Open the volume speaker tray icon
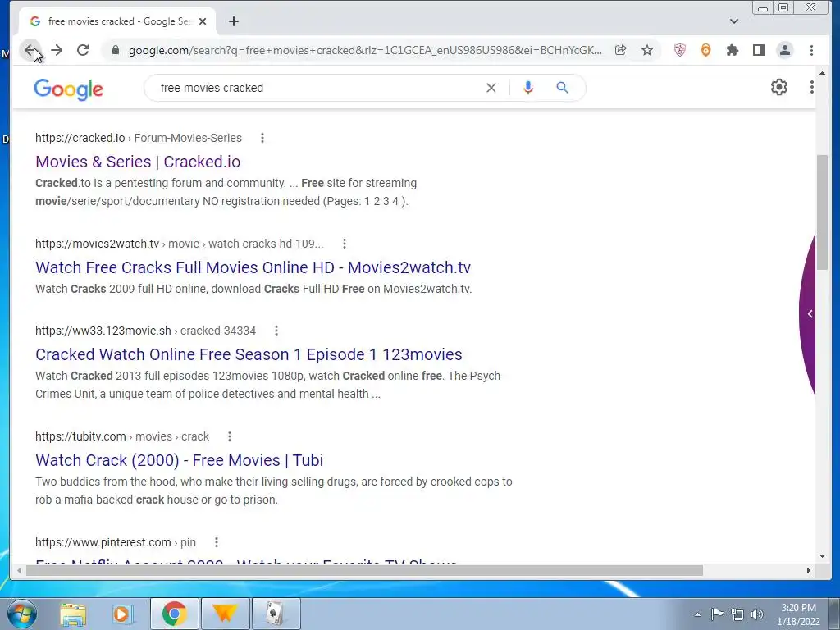The image size is (840, 630). coord(757,614)
